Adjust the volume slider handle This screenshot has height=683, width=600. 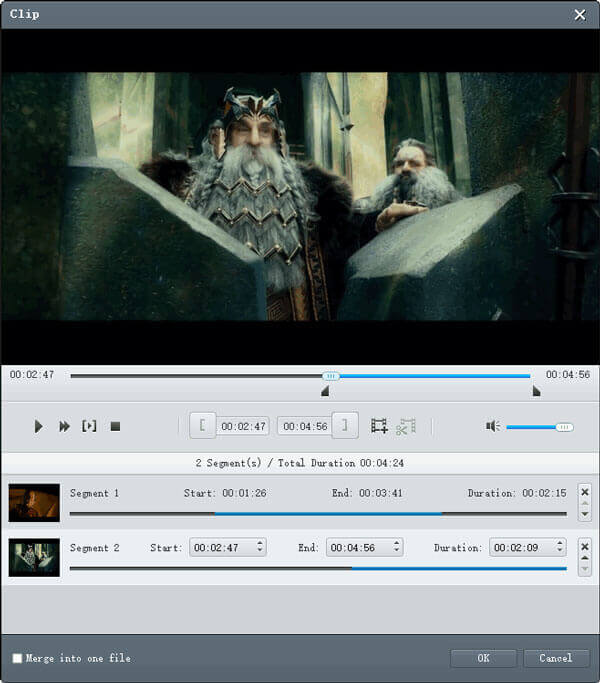coord(564,427)
